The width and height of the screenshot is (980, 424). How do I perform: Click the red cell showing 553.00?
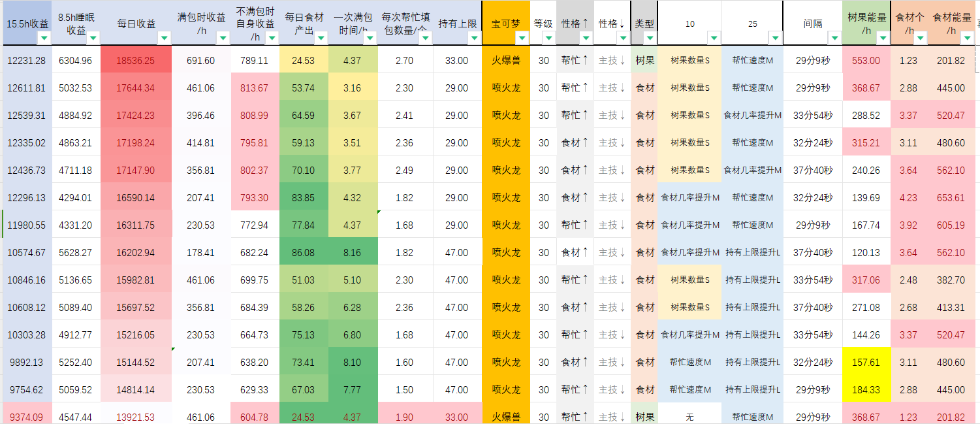pyautogui.click(x=866, y=60)
